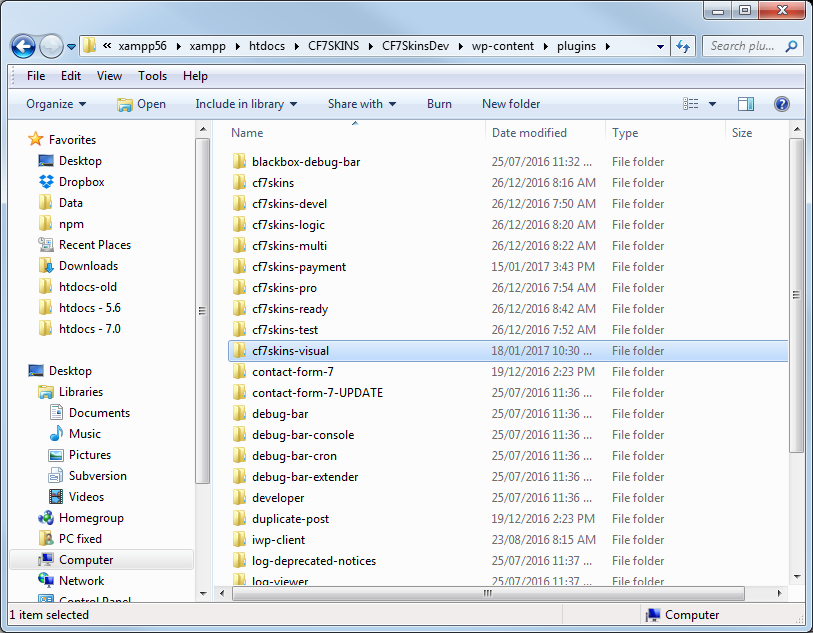The image size is (813, 633).
Task: Open the Tools menu
Action: tap(152, 76)
